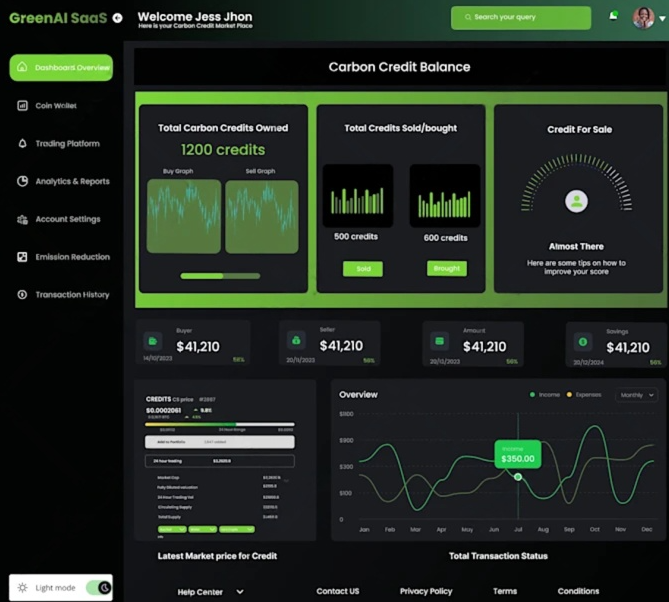Click progress bar under Buy and Sell graphs

[220, 276]
